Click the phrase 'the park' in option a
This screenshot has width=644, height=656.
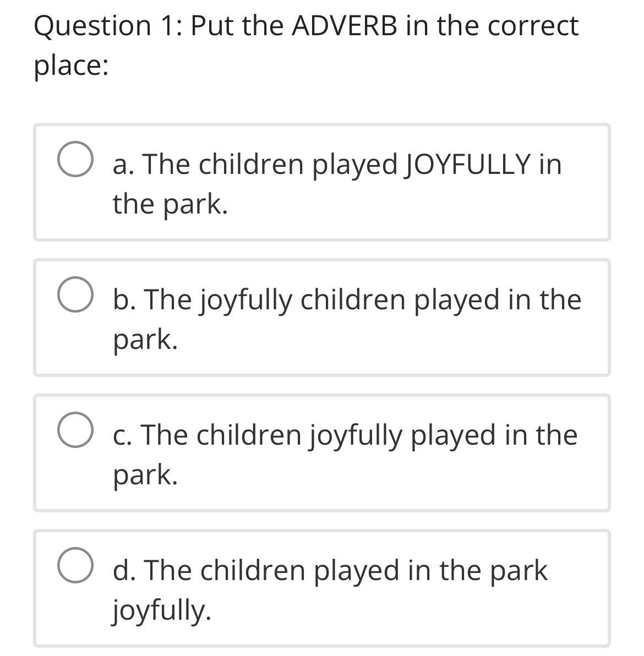171,204
